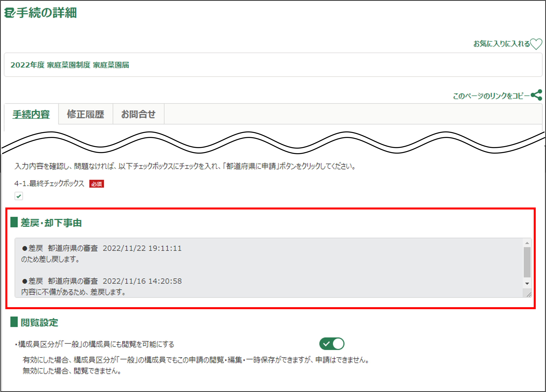Open the 手続内容 tab
This screenshot has height=392, width=546.
(x=31, y=114)
